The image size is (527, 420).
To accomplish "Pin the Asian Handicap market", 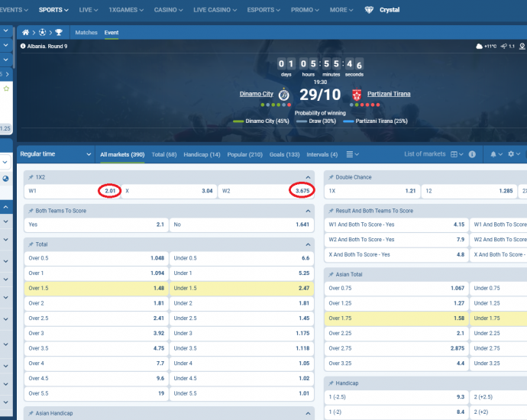I will pyautogui.click(x=31, y=413).
